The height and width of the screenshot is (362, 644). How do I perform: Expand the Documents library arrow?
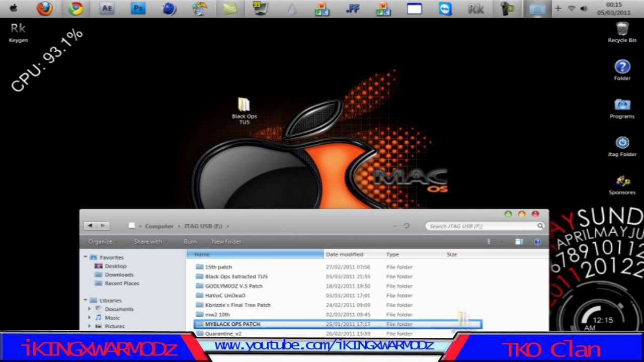(90, 309)
